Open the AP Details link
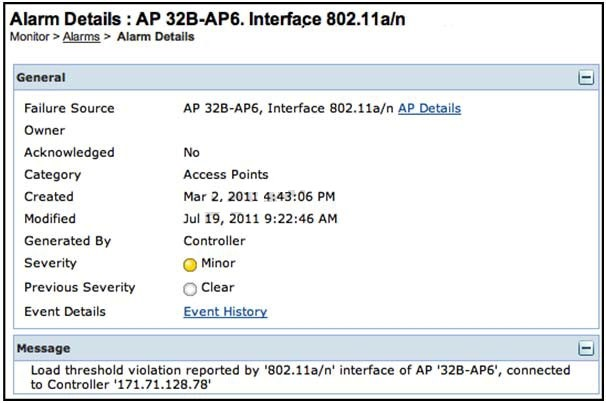606x403 pixels. (429, 108)
